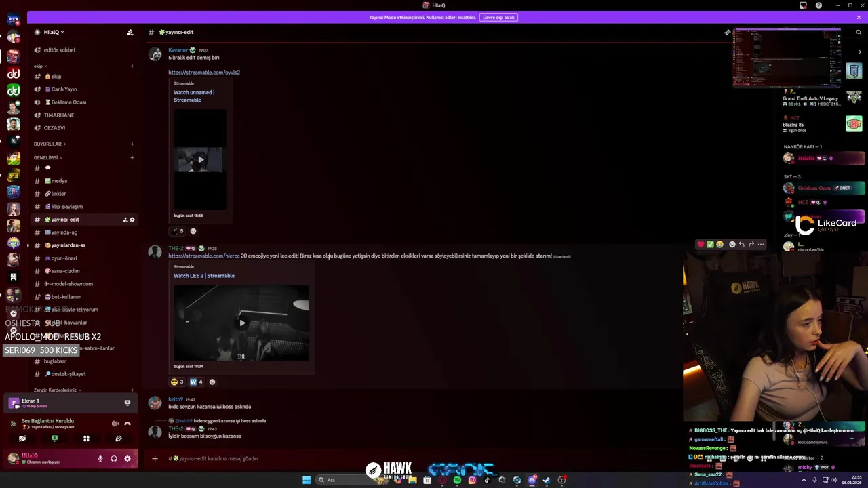
Task: Open settings gear for yayıncı-edit channel
Action: 132,220
